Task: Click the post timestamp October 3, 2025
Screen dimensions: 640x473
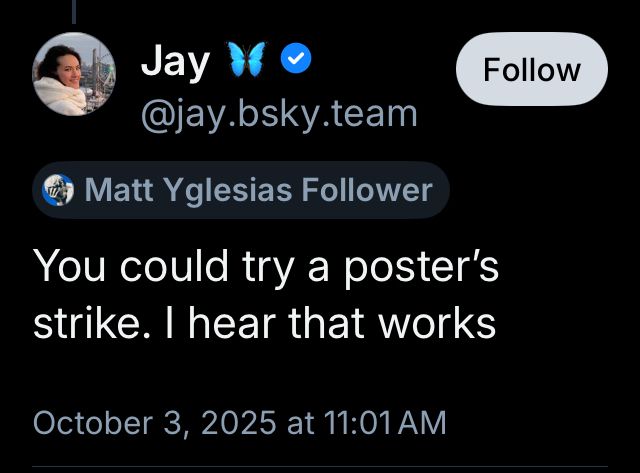Action: pos(155,421)
